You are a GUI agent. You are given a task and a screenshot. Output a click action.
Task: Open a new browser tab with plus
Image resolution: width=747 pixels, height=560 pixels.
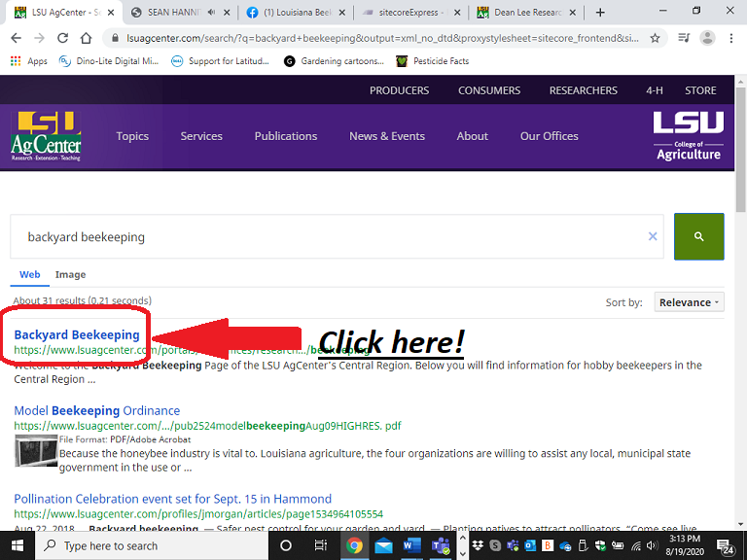(x=600, y=13)
